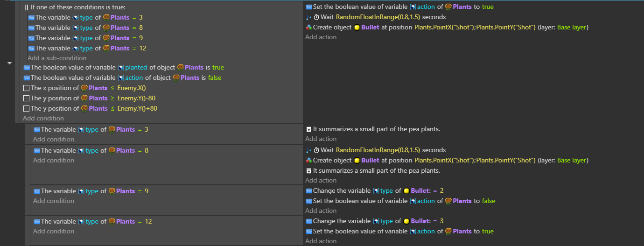Click the Plants icon in the x position condition
Screen dimensions: 644x246
click(84, 88)
